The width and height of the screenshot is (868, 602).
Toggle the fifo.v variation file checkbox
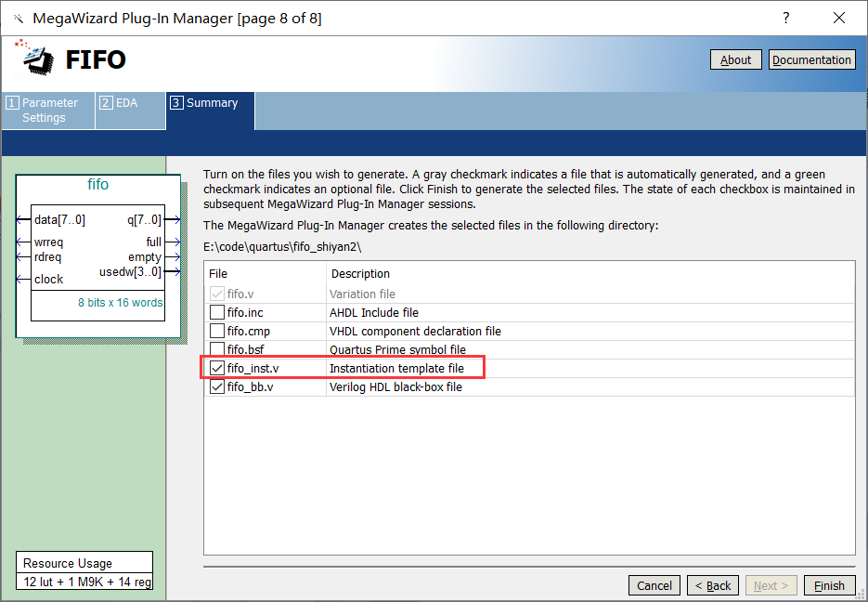(x=217, y=294)
